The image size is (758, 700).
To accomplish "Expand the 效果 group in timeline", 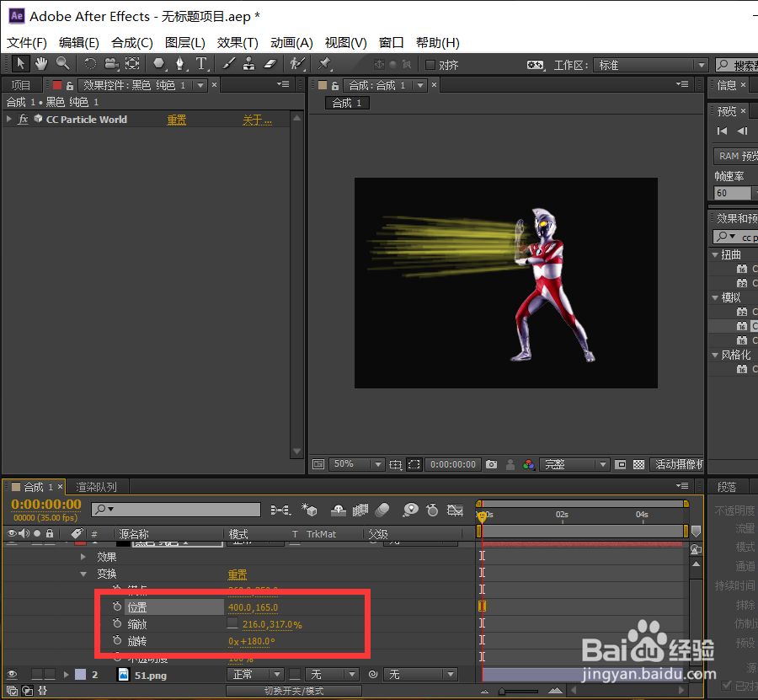I will [83, 557].
